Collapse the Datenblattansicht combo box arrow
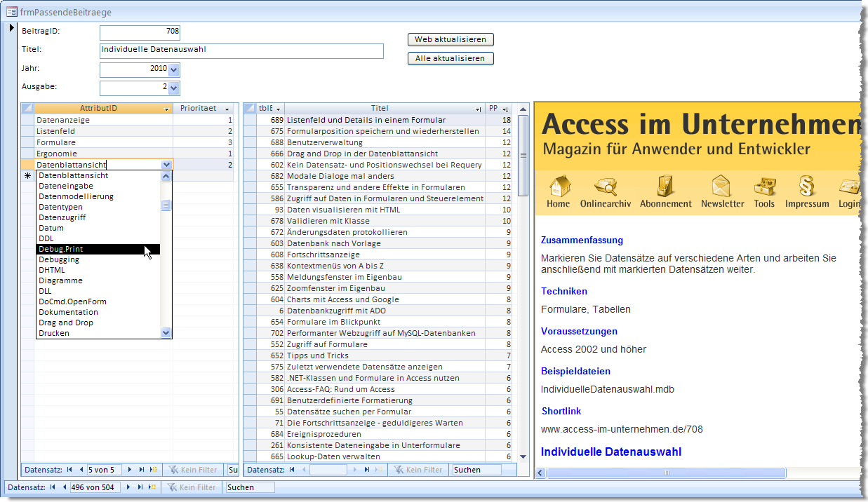The width and height of the screenshot is (868, 502). click(166, 165)
